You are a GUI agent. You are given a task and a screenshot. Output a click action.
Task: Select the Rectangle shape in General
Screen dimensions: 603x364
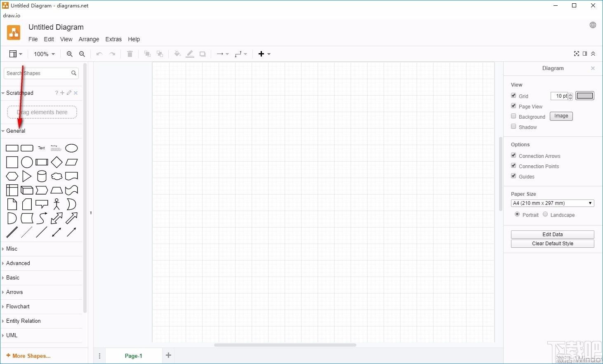point(12,148)
